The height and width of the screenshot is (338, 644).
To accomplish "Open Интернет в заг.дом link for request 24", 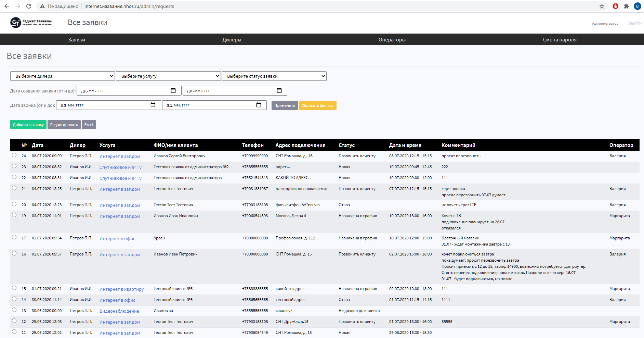I will point(120,157).
